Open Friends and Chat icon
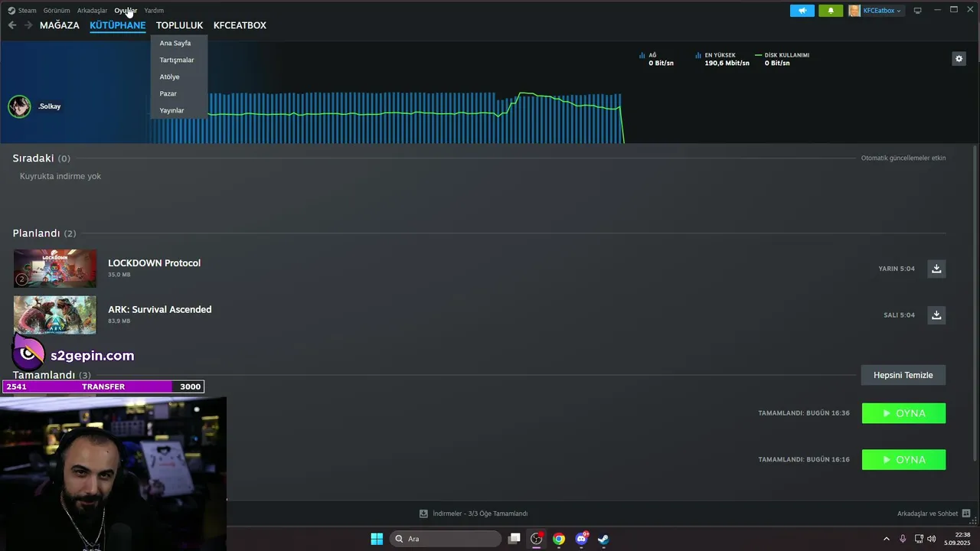 tap(966, 514)
